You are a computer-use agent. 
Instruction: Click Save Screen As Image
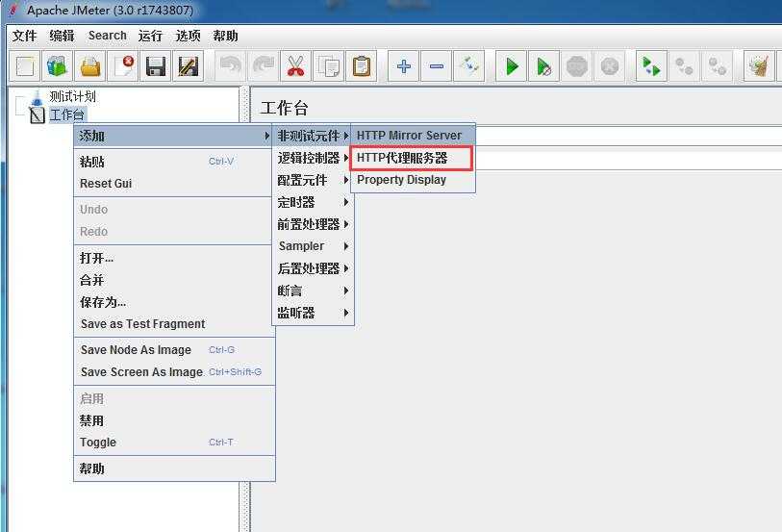click(x=174, y=372)
